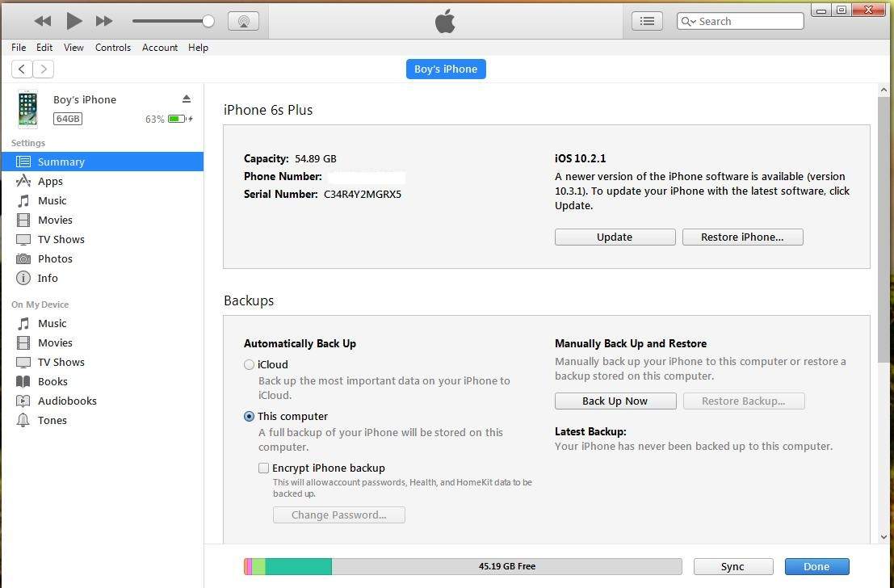Click the Latest Backup label
This screenshot has height=588, width=894.
(590, 432)
